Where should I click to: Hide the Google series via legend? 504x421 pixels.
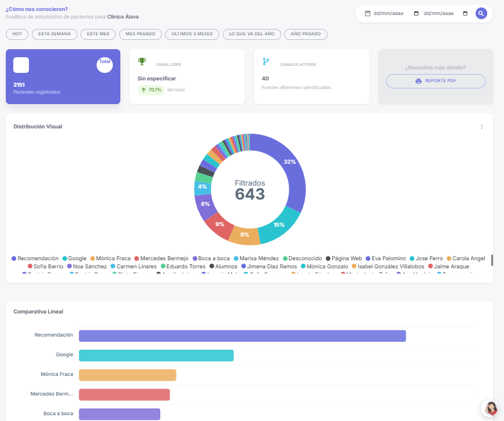pyautogui.click(x=74, y=258)
